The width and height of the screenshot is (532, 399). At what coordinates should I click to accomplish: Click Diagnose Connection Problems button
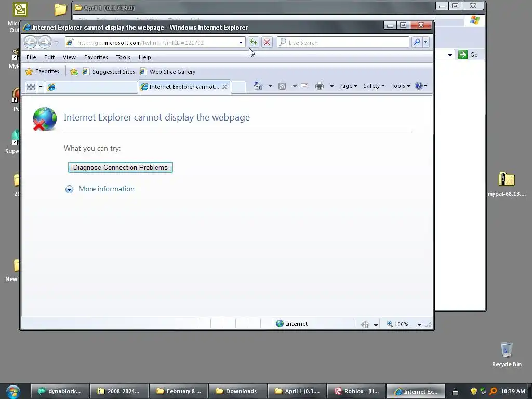click(x=121, y=167)
